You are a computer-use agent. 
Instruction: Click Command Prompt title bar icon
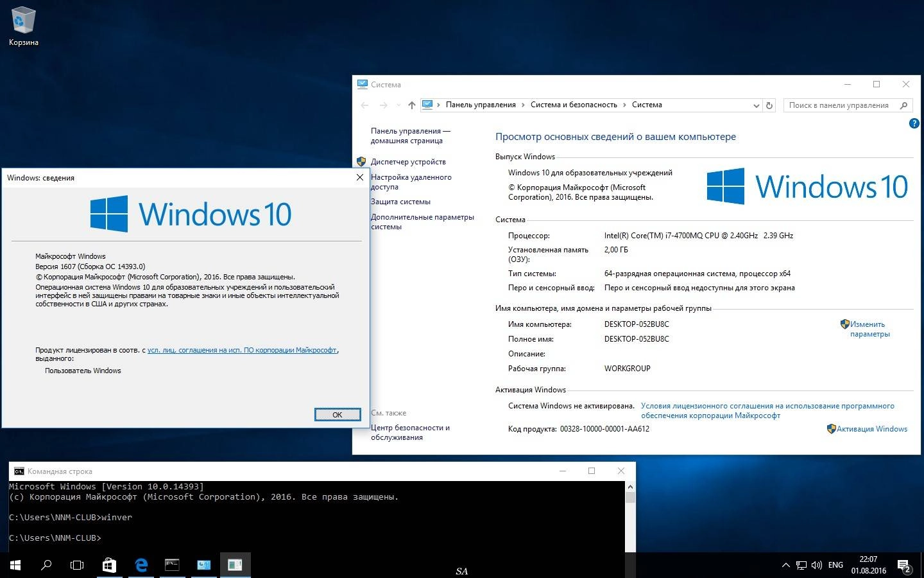click(19, 471)
